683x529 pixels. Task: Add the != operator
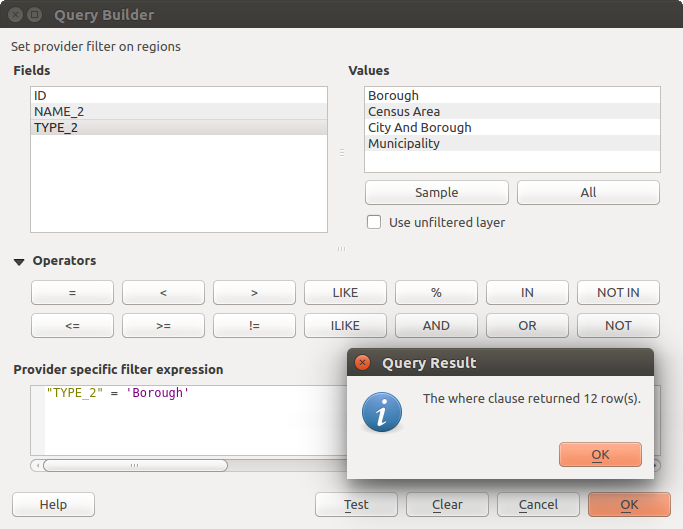(x=254, y=325)
